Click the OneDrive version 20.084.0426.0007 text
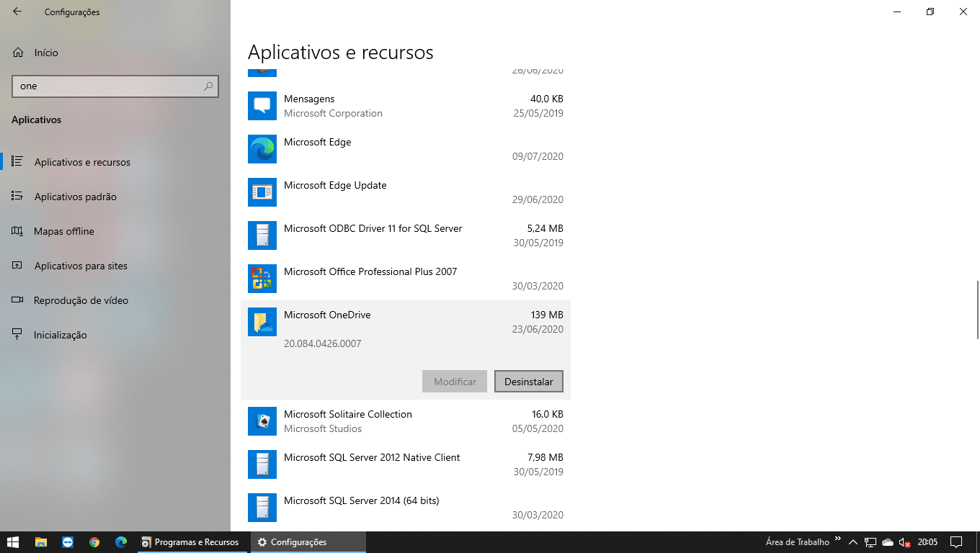Screen dimensions: 980x553 pos(323,343)
